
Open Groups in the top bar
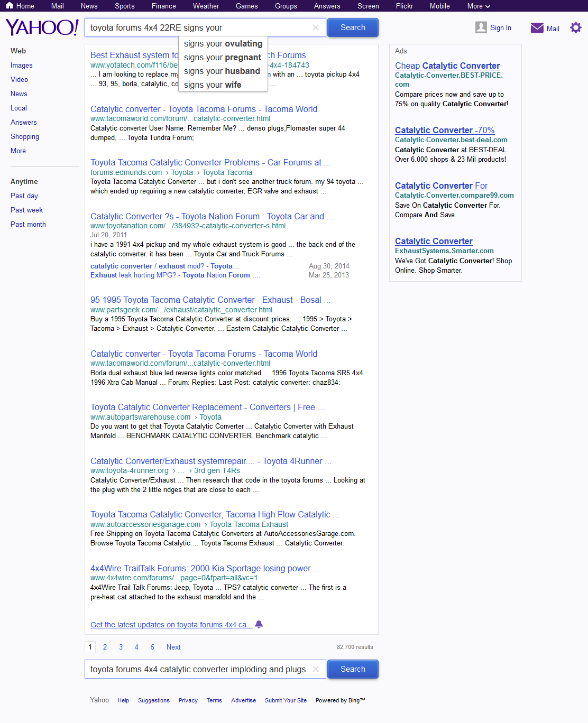point(286,6)
